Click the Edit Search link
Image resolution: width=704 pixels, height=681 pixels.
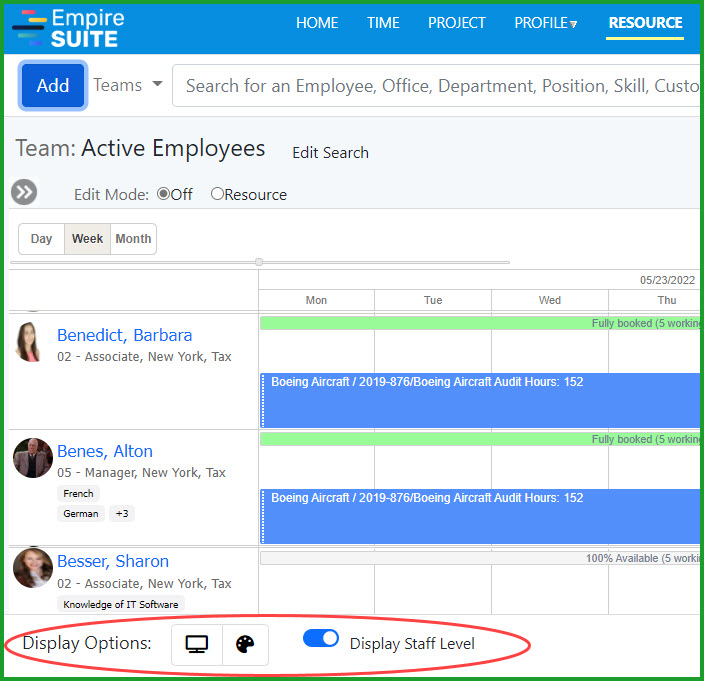click(330, 153)
